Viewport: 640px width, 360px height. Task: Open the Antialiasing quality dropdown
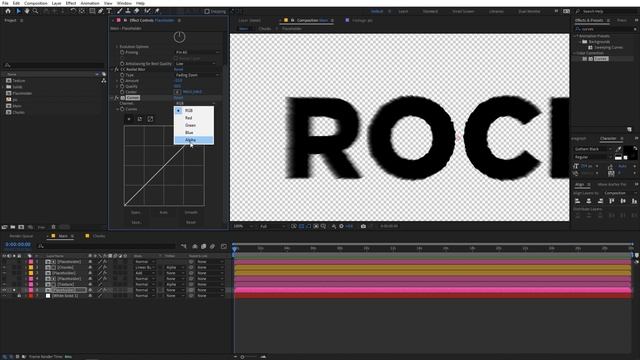(195, 64)
